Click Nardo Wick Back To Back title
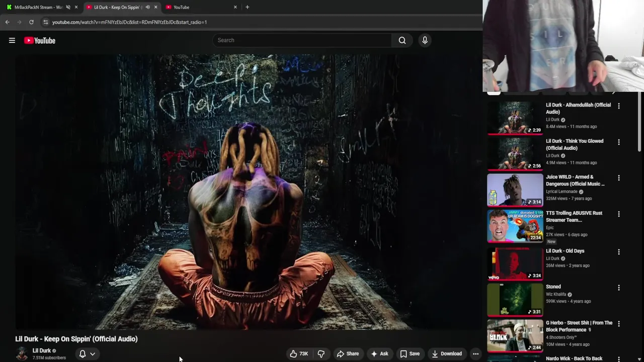The height and width of the screenshot is (362, 644). 574,358
